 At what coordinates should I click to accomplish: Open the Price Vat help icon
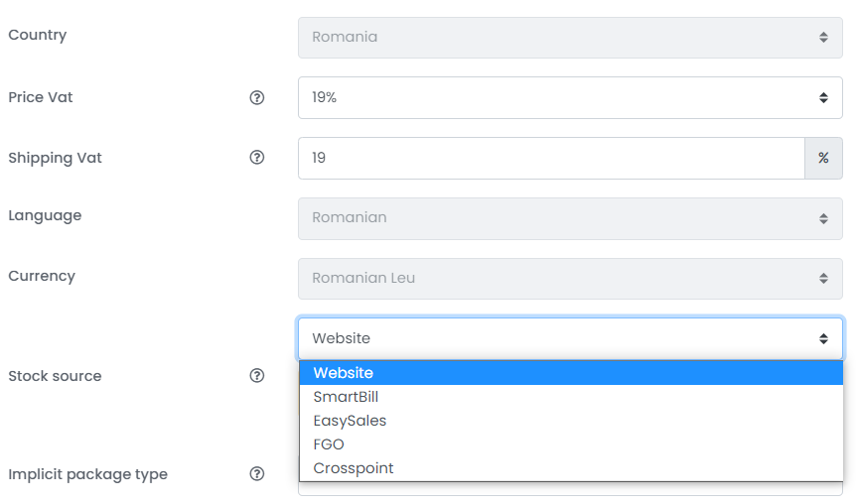coord(257,98)
